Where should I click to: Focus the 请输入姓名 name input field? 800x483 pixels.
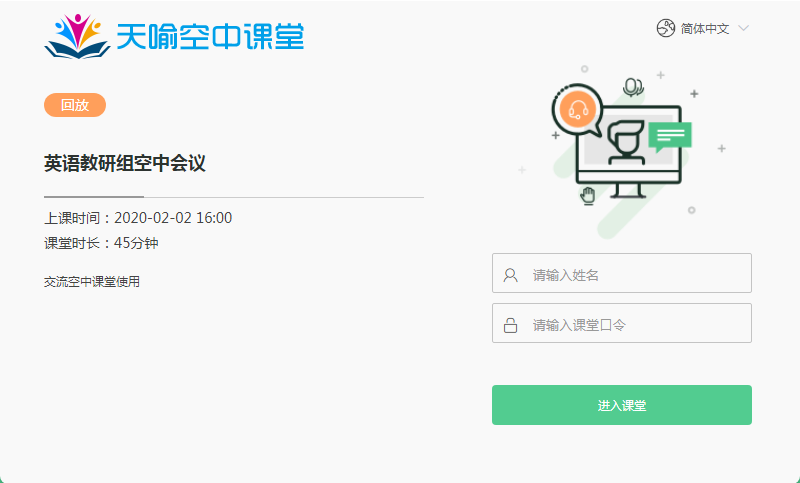[x=621, y=273]
